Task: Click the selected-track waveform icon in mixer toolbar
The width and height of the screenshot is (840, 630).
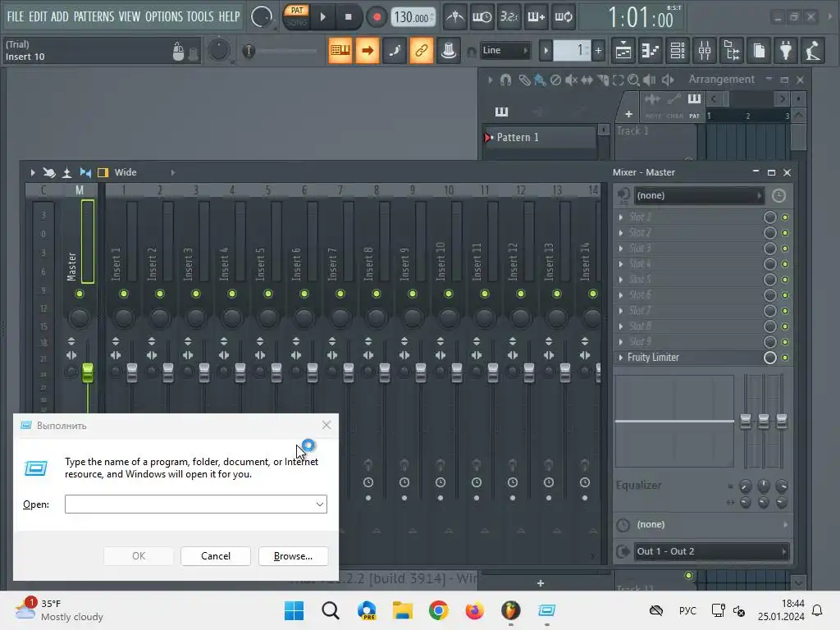Action: [85, 172]
